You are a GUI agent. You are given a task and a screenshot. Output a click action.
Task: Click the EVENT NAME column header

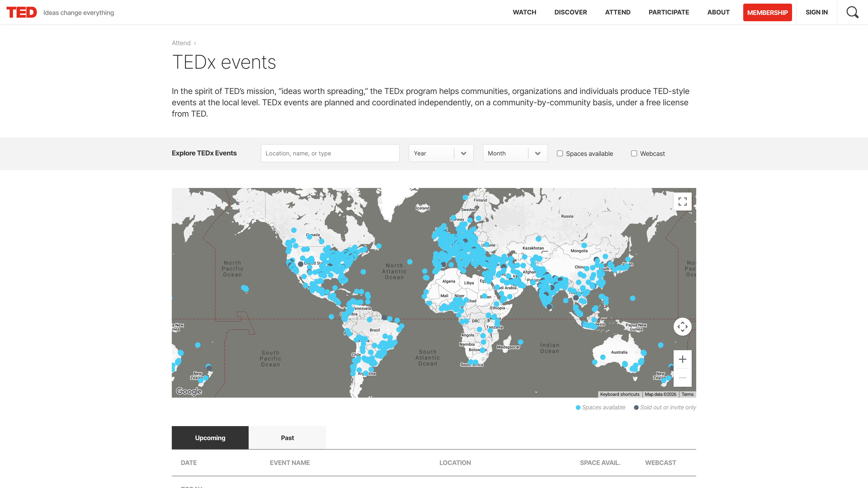(290, 462)
